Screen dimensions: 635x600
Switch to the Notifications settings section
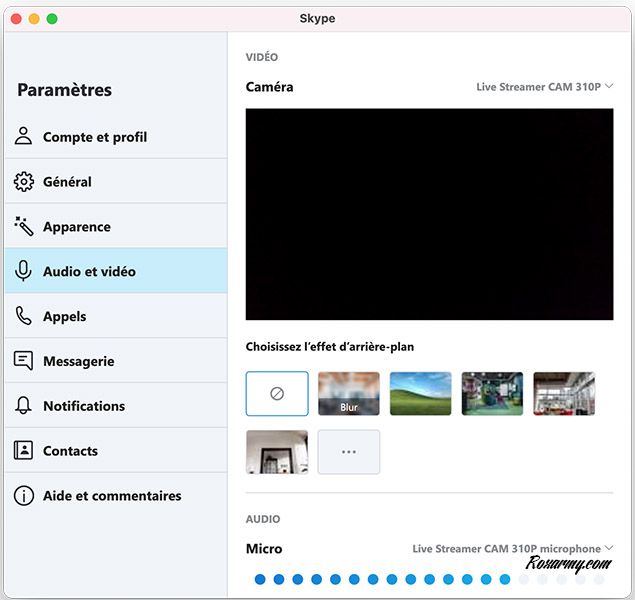(x=84, y=406)
